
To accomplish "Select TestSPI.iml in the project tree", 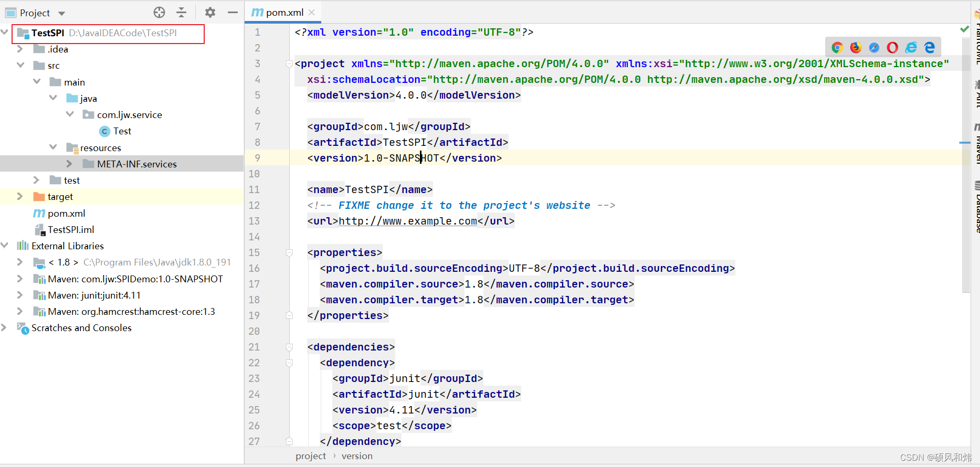I will pos(71,230).
